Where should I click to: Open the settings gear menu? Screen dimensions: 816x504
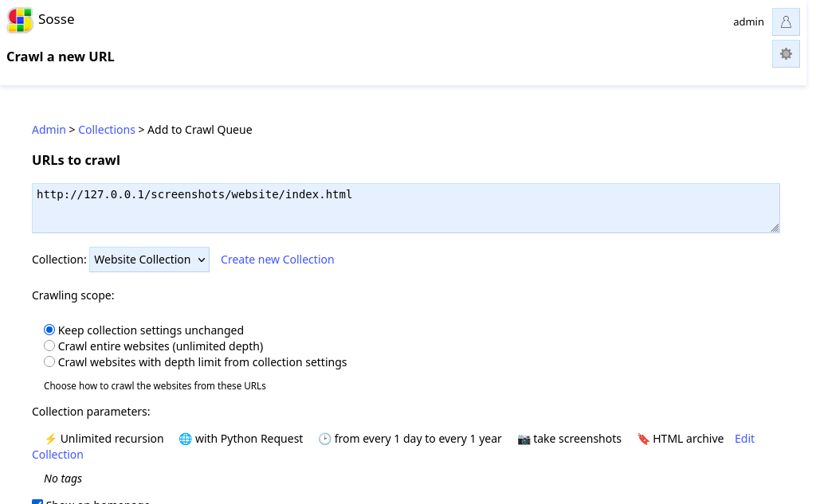(x=786, y=54)
